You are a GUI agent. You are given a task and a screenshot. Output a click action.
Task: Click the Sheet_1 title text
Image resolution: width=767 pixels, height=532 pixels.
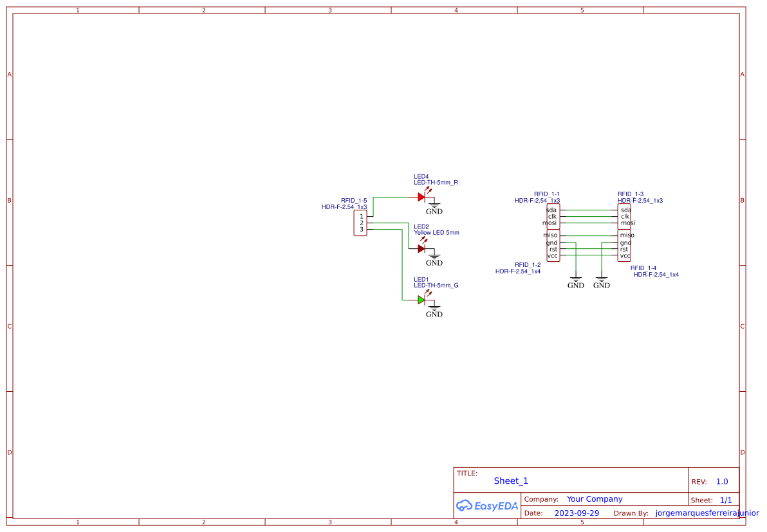click(511, 481)
